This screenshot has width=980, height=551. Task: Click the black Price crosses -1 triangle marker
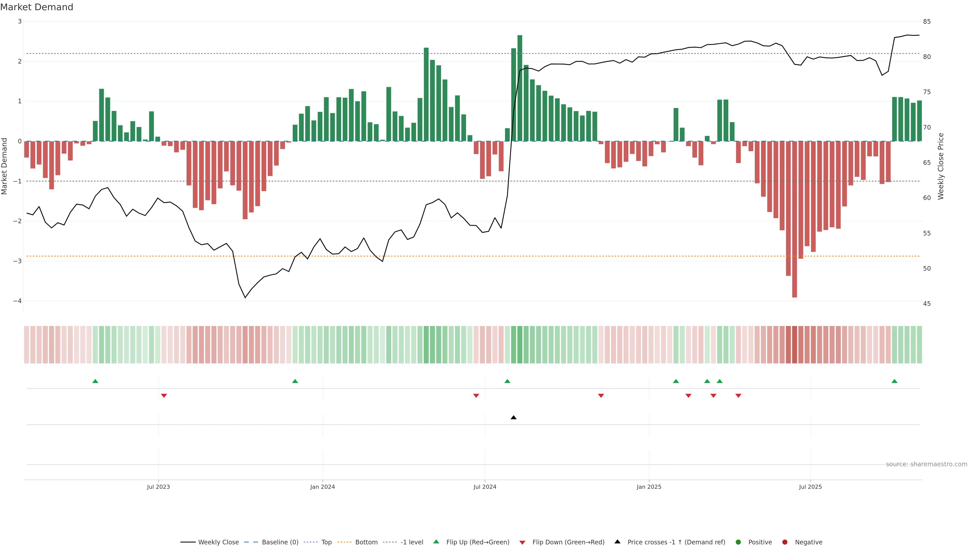(x=513, y=418)
